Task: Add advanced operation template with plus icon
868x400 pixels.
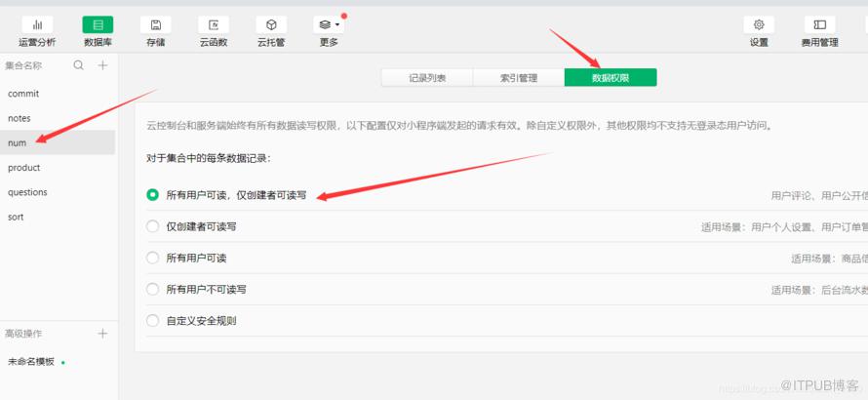Action: coord(103,334)
